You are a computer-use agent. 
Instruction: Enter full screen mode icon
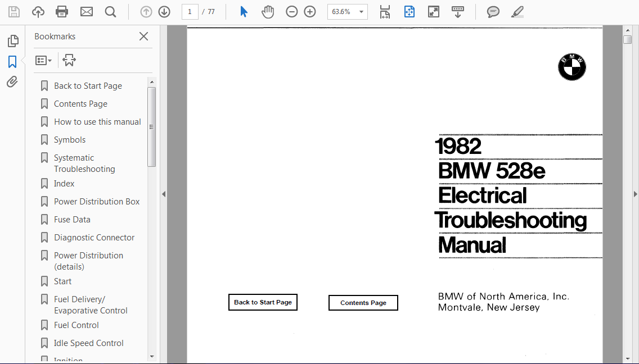pyautogui.click(x=434, y=12)
